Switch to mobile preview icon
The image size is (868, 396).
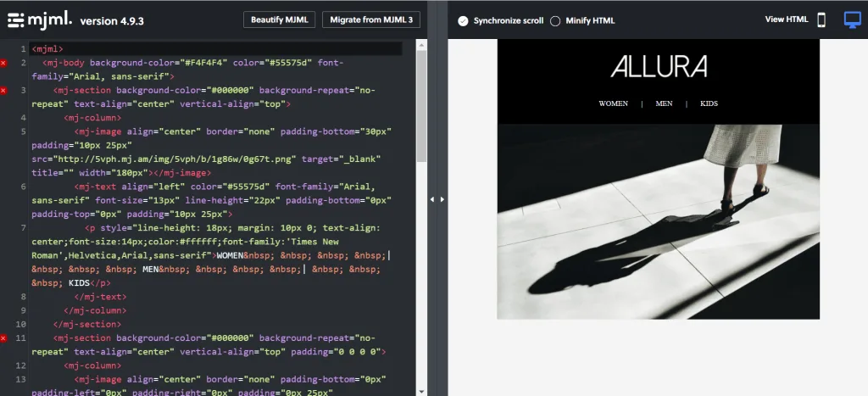click(x=821, y=20)
